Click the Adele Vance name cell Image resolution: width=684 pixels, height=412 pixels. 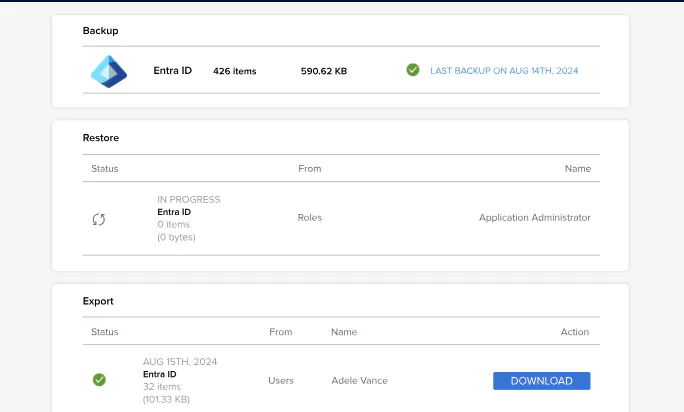(359, 381)
